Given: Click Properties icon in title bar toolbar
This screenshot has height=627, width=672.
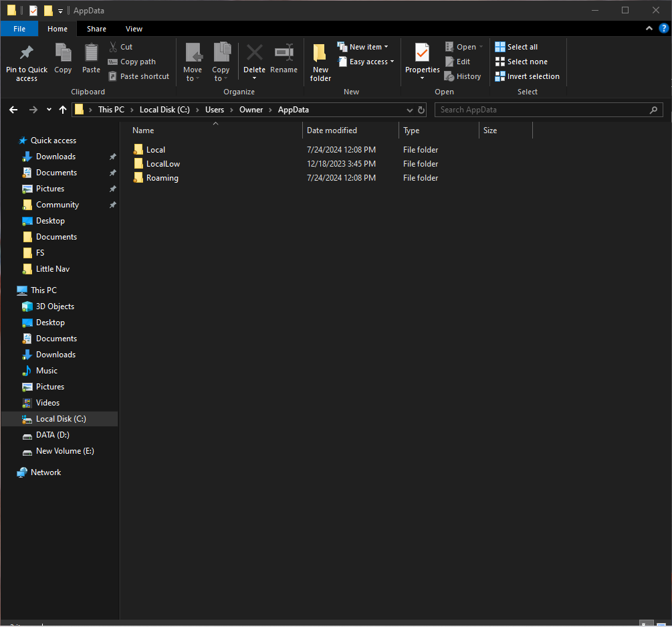Looking at the screenshot, I should pos(33,10).
